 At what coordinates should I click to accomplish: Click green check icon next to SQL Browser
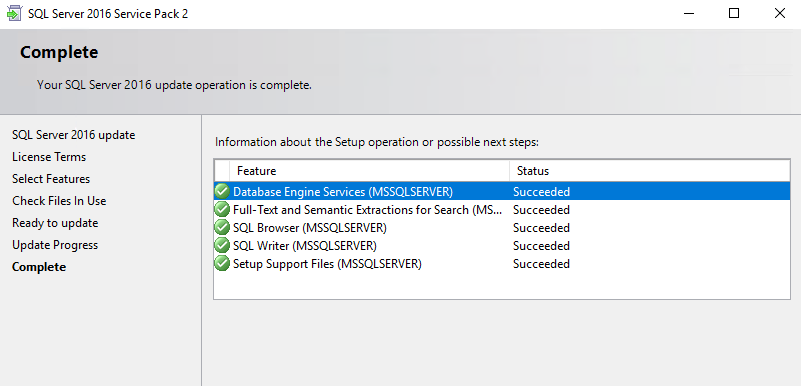pos(222,227)
